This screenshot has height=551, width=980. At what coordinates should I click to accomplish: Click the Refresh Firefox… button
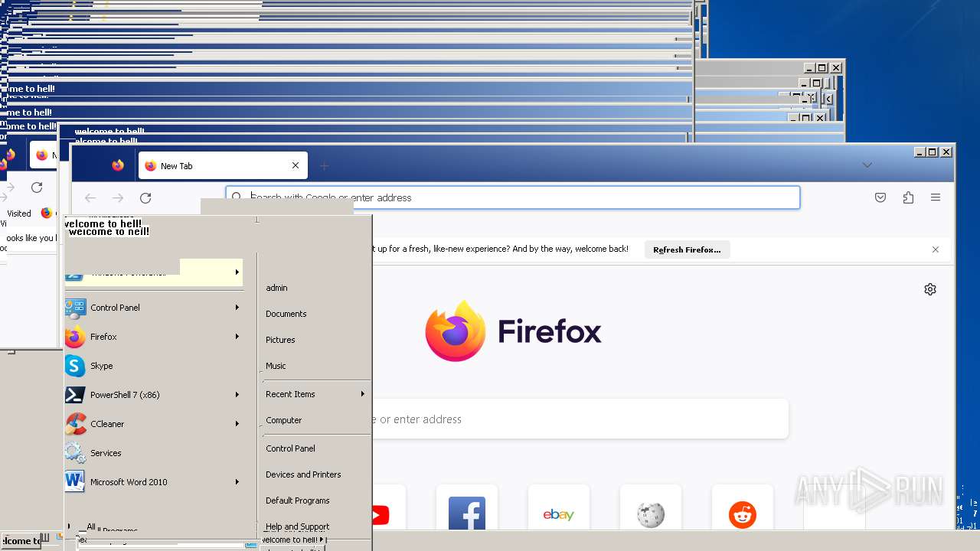click(687, 249)
